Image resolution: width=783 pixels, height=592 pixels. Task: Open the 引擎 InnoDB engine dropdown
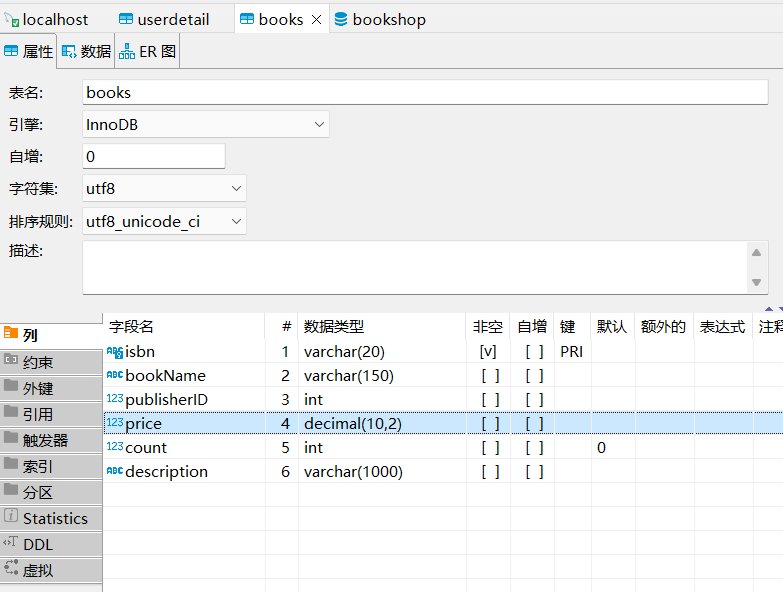click(206, 124)
